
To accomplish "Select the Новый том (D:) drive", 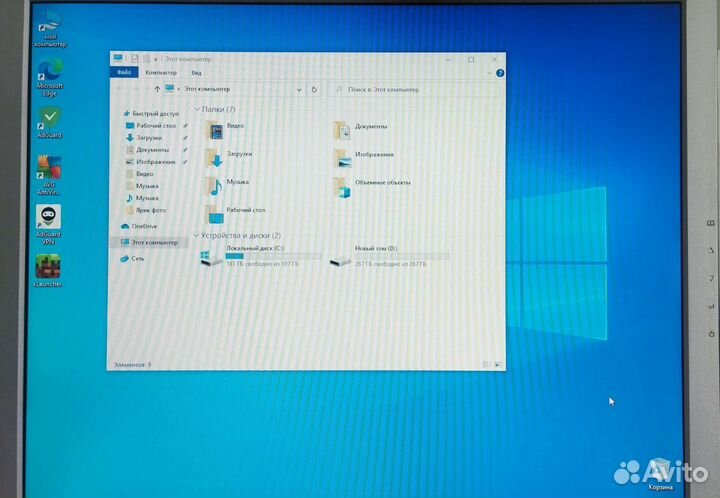I will point(389,256).
